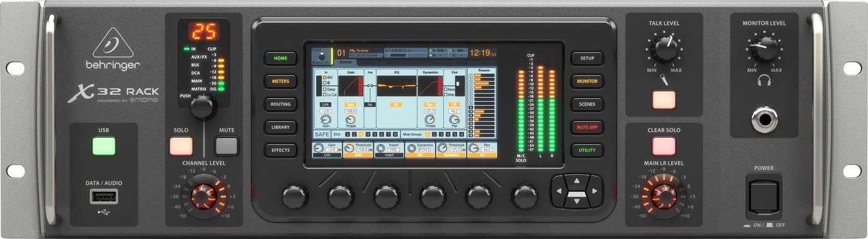Click the MONITOR LEVEL knob
This screenshot has height=239, width=868.
click(x=764, y=48)
